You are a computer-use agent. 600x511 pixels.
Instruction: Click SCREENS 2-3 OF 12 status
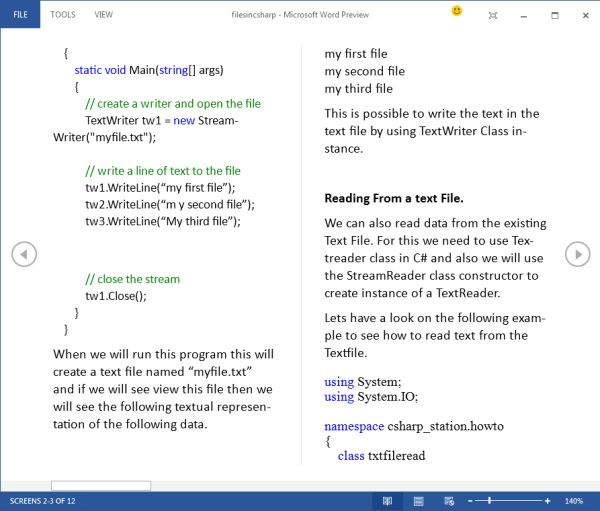point(42,501)
